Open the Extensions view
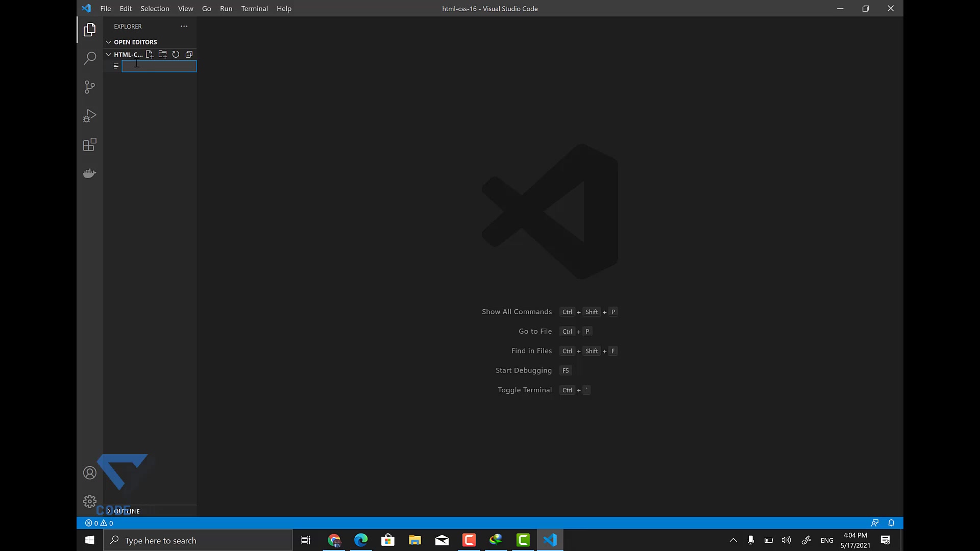 [x=89, y=144]
